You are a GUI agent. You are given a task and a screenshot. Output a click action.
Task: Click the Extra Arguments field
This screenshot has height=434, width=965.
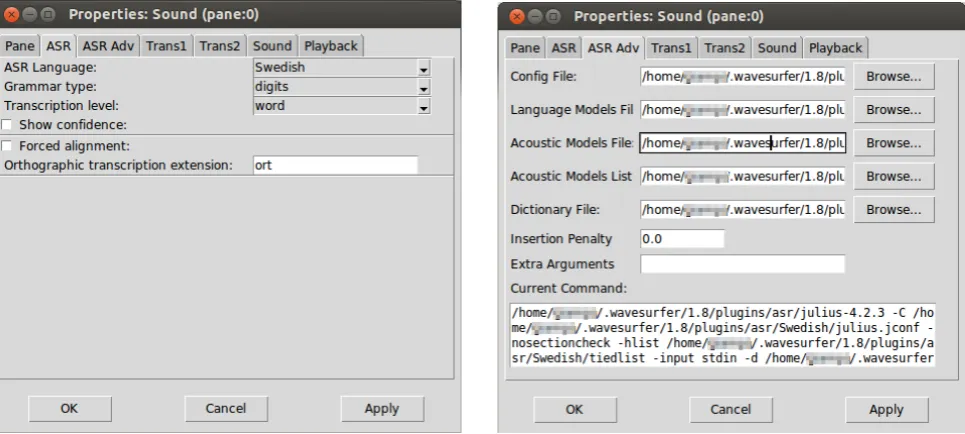tap(742, 264)
